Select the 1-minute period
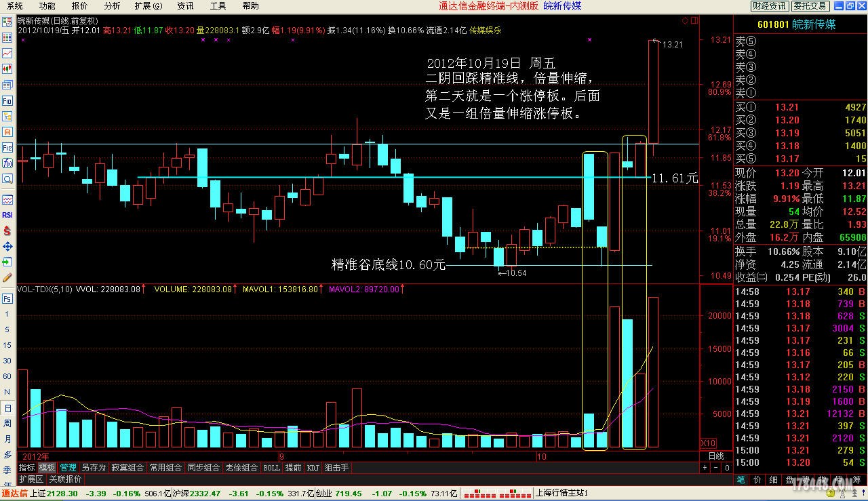The height and width of the screenshot is (501, 868). 7,315
